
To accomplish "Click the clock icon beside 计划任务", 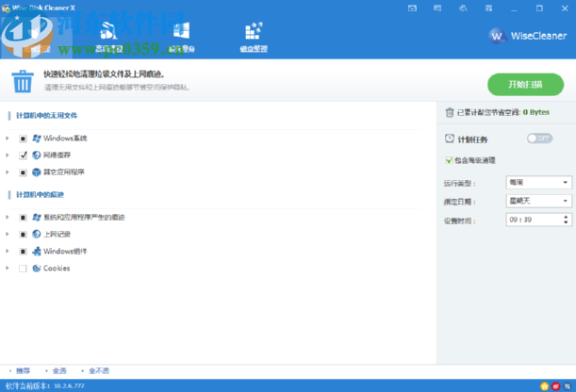I will click(x=450, y=139).
